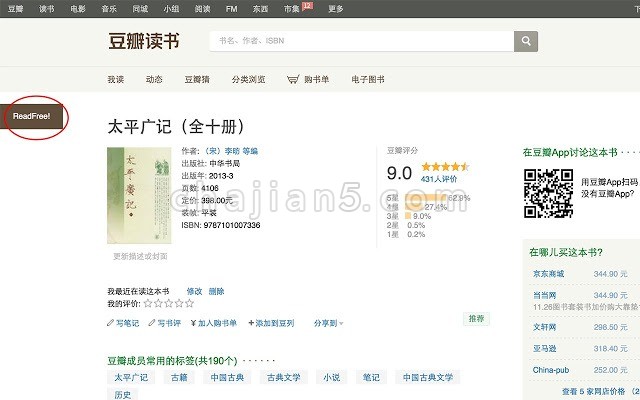The width and height of the screenshot is (640, 400).
Task: Open the 431人评价 ratings link
Action: (439, 179)
